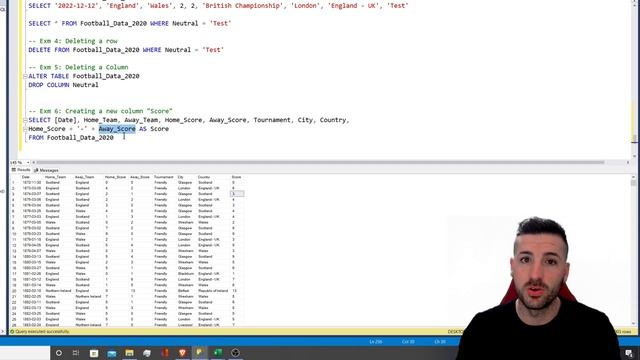This screenshot has width=640, height=360.
Task: Click the DELETE FROM Football_Data_2020 statement
Action: 126,50
